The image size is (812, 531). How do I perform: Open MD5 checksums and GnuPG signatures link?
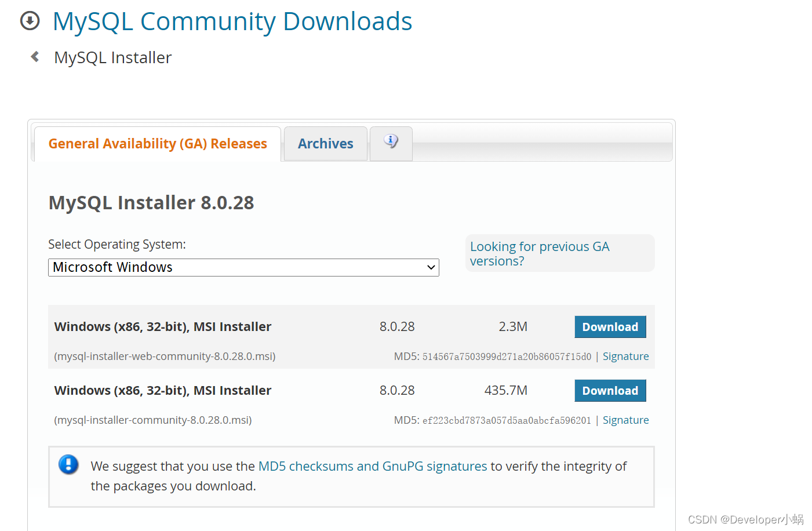tap(373, 466)
